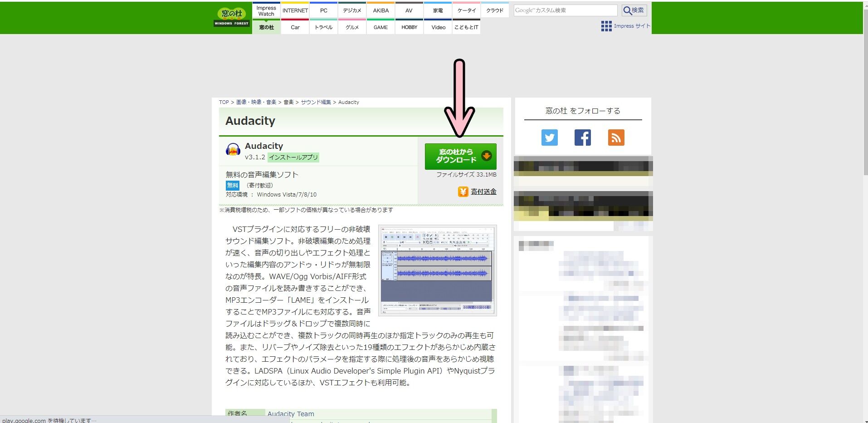Click the Audacity Team author name
The width and height of the screenshot is (868, 423).
pyautogui.click(x=291, y=414)
